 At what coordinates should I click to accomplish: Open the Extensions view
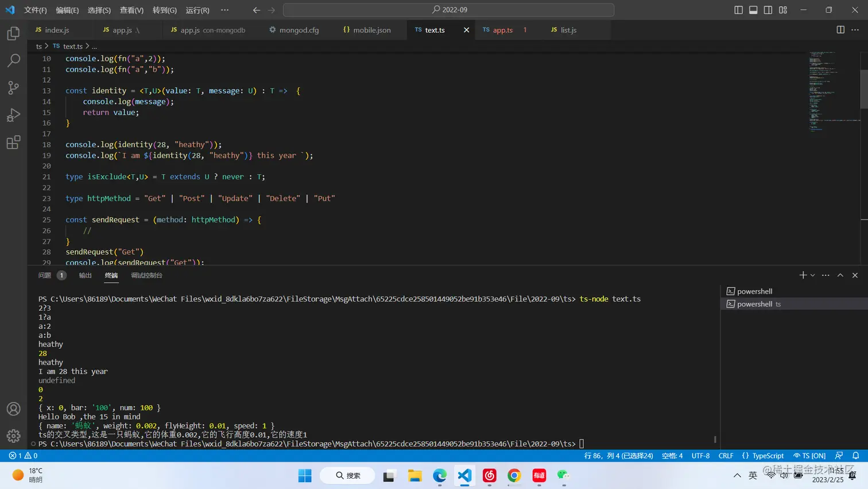click(13, 143)
